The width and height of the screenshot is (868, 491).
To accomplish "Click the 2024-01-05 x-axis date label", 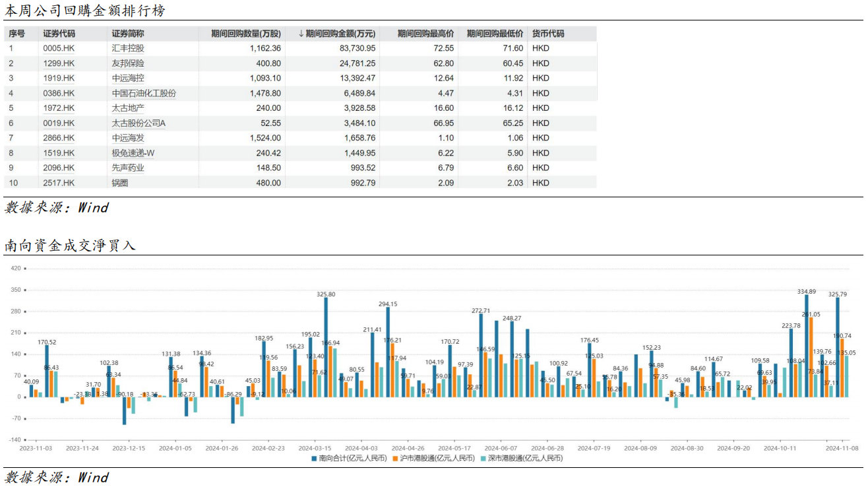I will 175,447.
